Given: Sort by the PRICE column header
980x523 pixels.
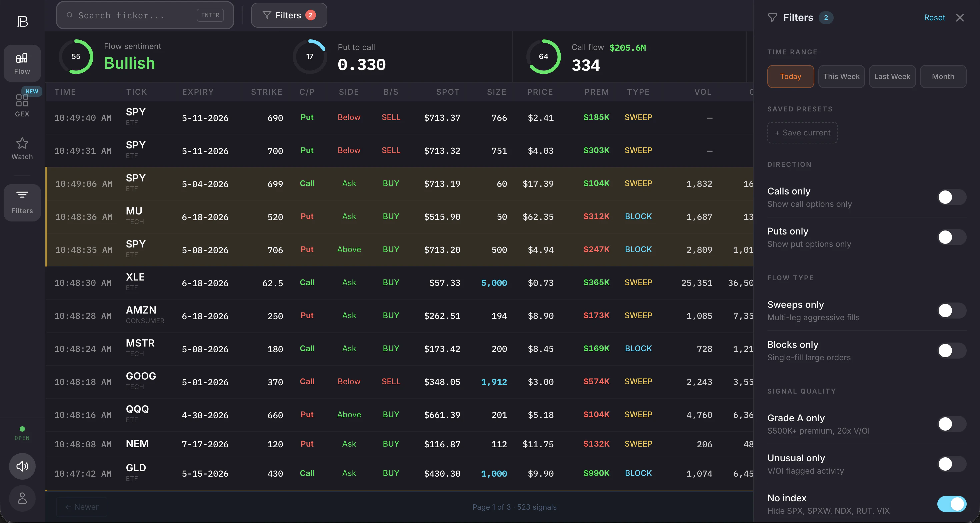Looking at the screenshot, I should click(x=540, y=92).
